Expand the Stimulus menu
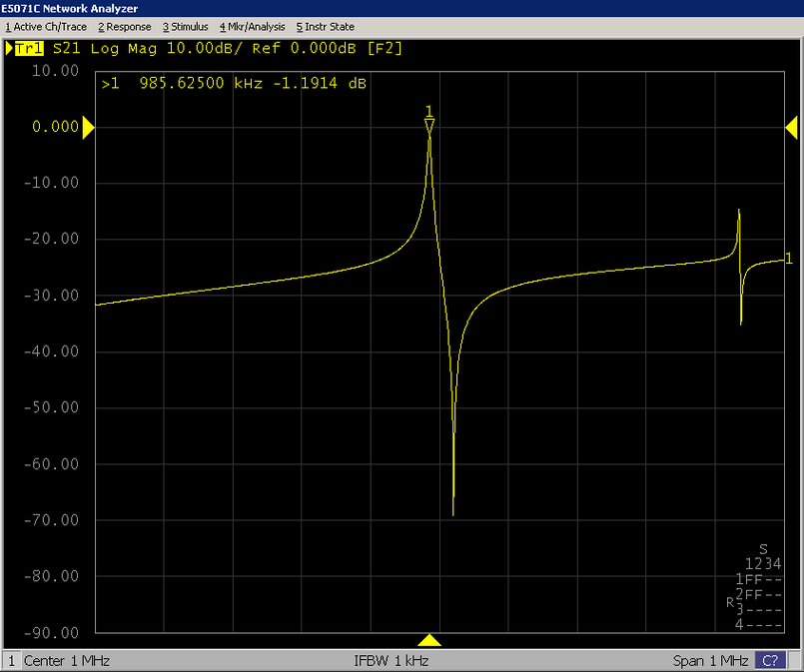The height and width of the screenshot is (672, 804). pos(185,27)
